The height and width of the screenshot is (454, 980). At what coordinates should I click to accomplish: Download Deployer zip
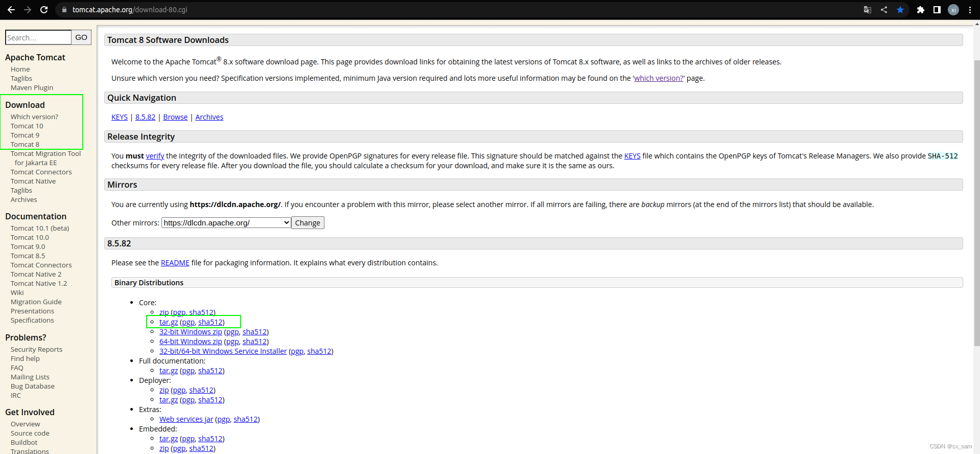tap(164, 390)
